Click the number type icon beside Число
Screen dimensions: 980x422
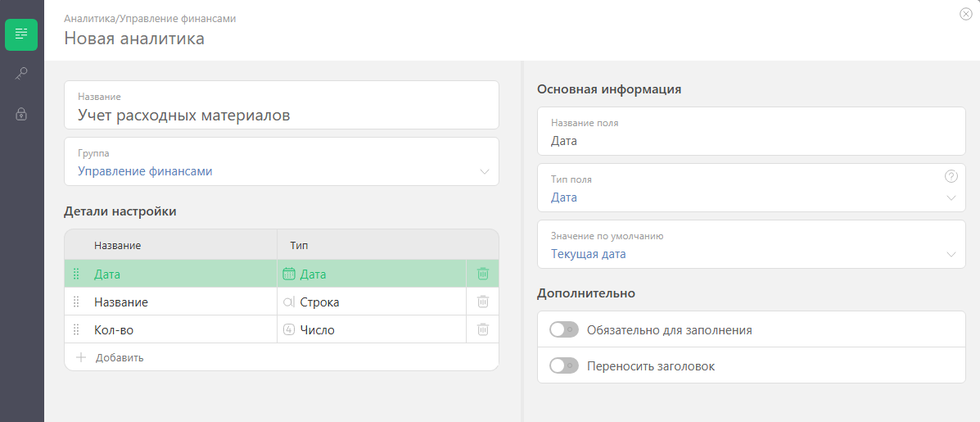(289, 329)
